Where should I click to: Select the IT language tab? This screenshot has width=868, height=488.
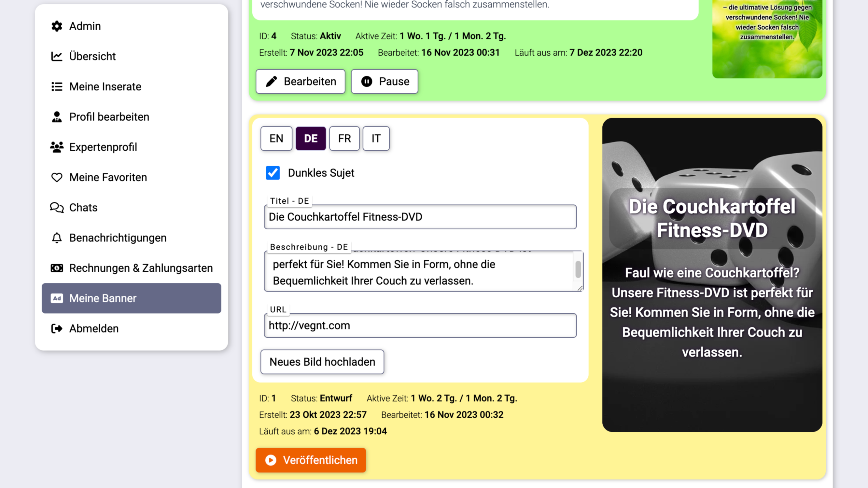click(376, 138)
